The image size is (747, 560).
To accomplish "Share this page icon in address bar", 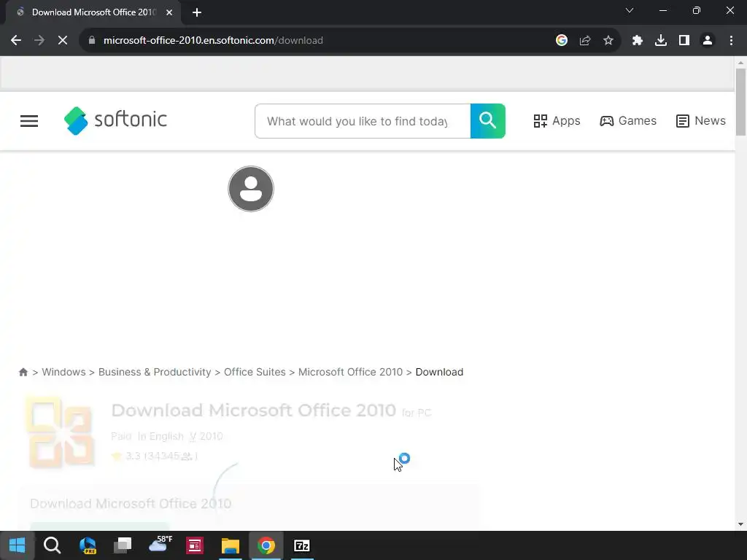I will tap(585, 41).
